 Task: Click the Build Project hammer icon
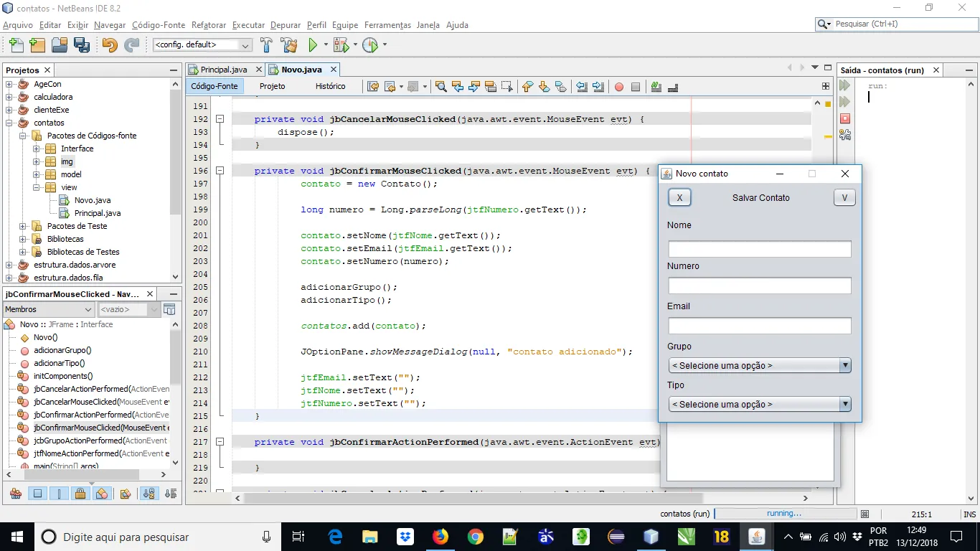click(x=266, y=45)
